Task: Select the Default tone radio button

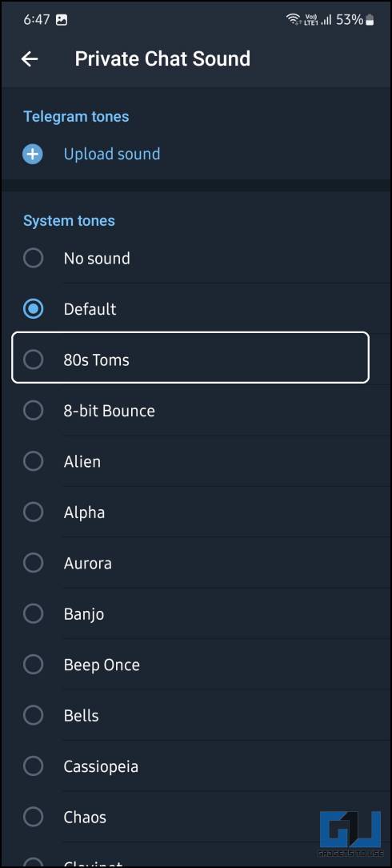Action: [33, 309]
